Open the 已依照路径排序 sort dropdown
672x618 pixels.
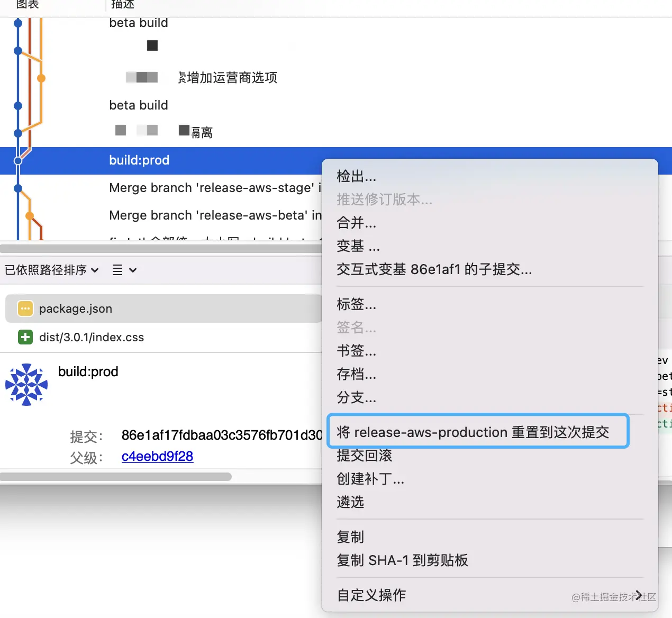point(52,270)
